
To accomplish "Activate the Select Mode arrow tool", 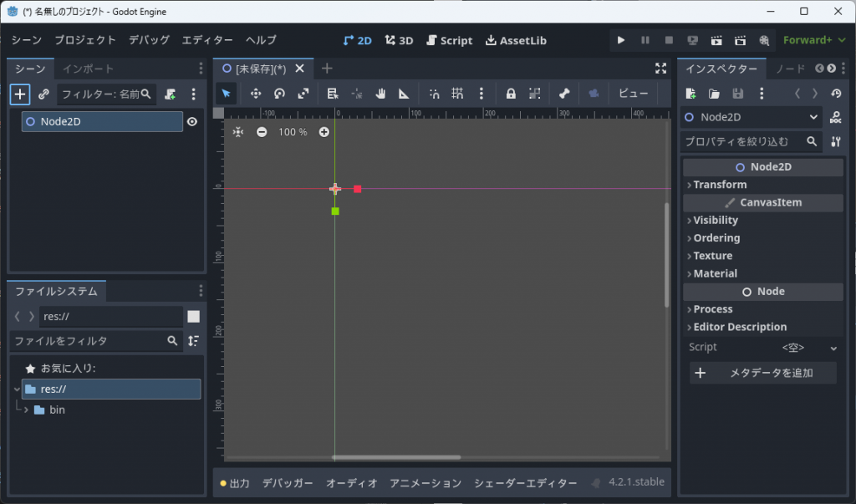I will (226, 94).
